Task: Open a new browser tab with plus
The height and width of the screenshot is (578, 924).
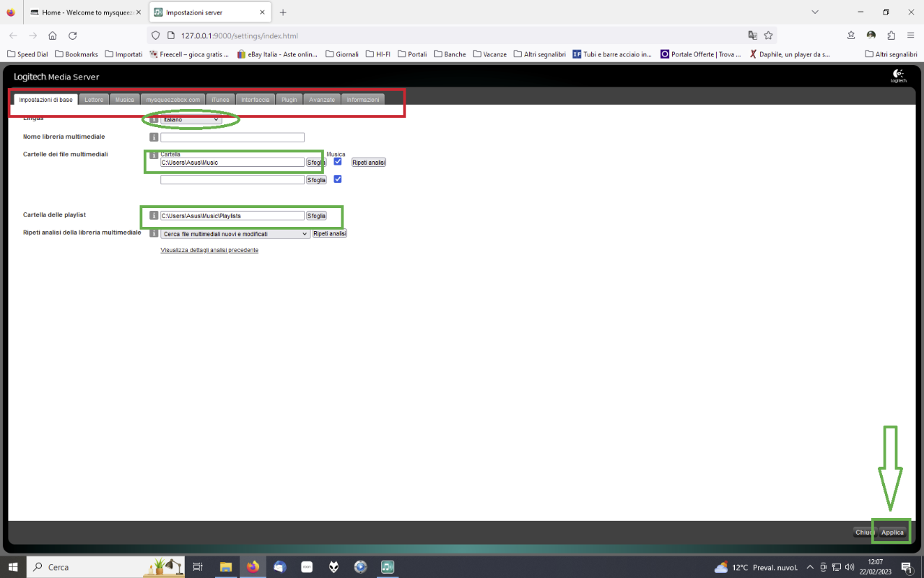Action: point(283,12)
